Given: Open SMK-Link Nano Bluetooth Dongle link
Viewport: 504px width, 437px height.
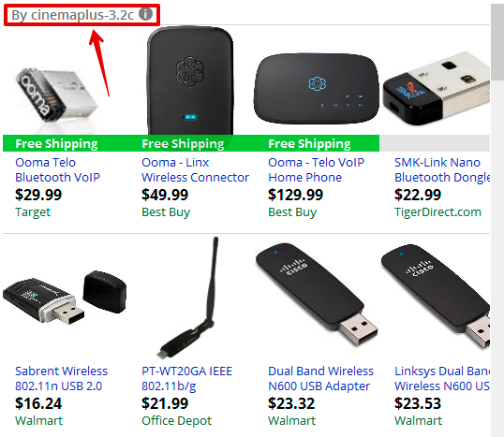Looking at the screenshot, I should click(442, 170).
